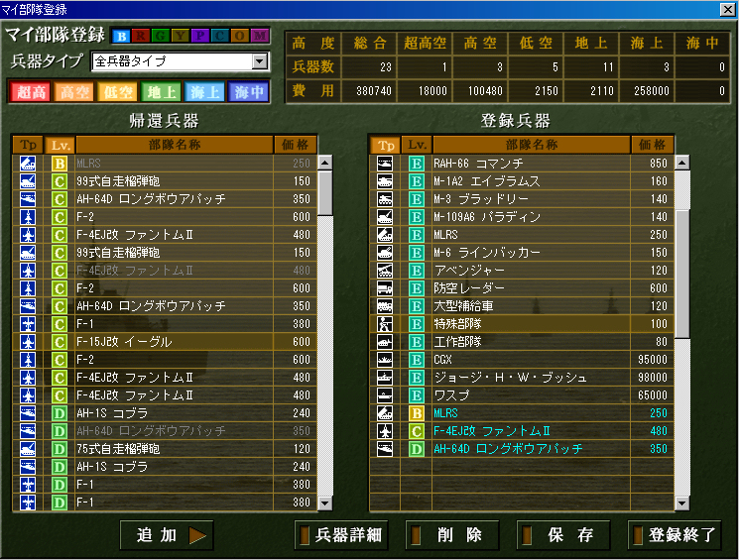The height and width of the screenshot is (560, 739).
Task: Toggle the 超高 altitude filter
Action: 31,92
